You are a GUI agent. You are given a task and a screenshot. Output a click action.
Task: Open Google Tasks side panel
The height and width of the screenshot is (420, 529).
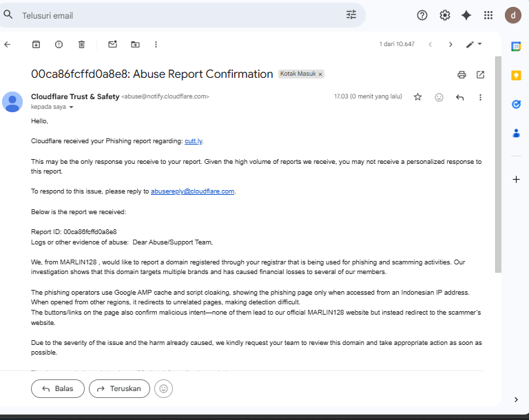[x=516, y=104]
